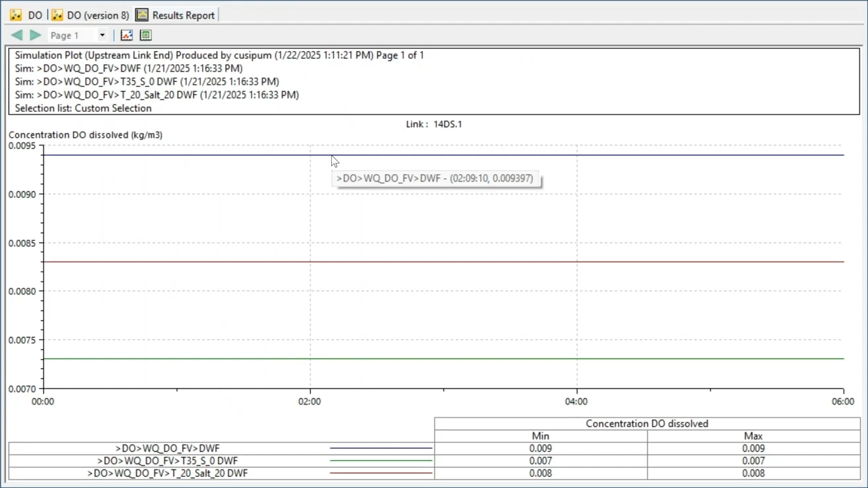This screenshot has width=868, height=488.
Task: Select the Results Report tab
Action: pos(184,15)
